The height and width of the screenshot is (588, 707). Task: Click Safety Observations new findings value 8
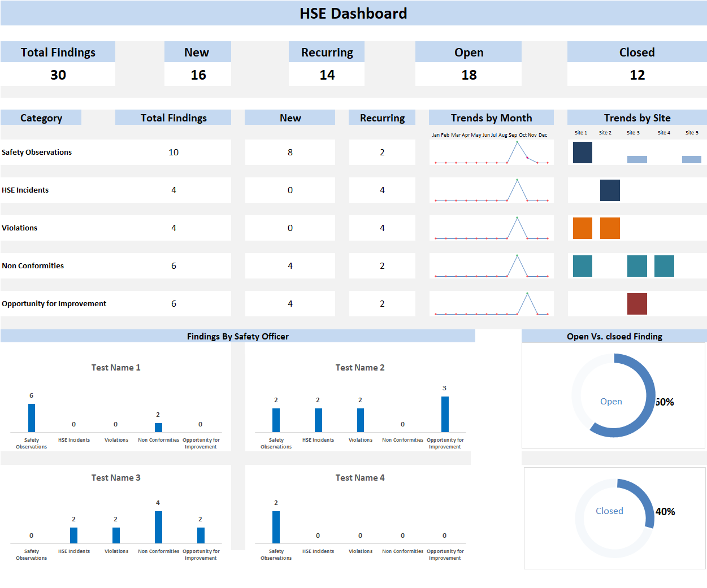pos(290,152)
